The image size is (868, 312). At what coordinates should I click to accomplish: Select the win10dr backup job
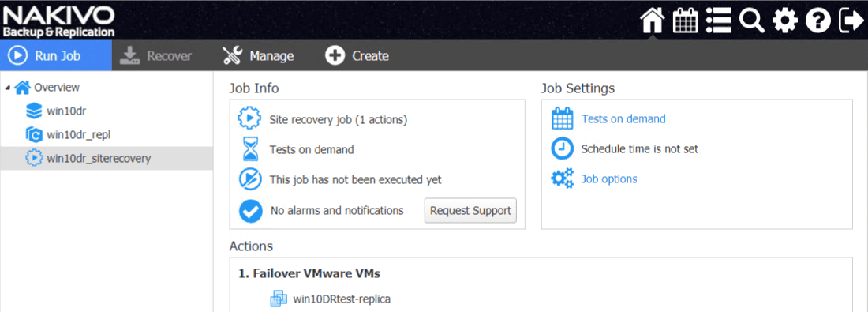point(65,111)
